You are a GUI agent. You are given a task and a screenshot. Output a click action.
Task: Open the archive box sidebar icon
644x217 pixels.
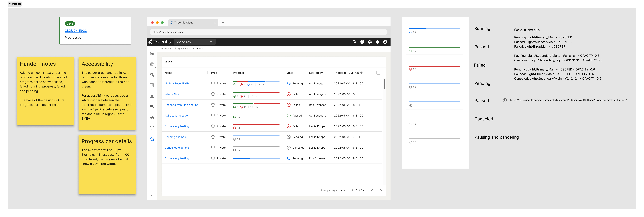(x=152, y=64)
